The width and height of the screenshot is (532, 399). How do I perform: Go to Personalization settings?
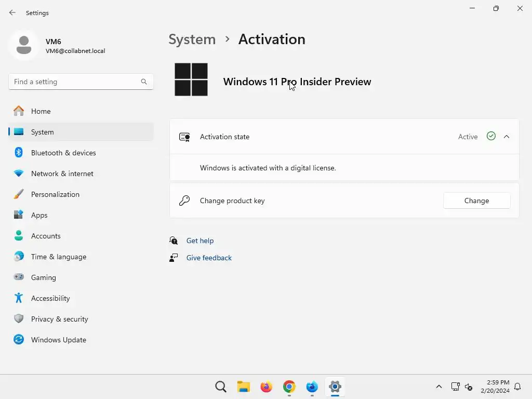55,194
